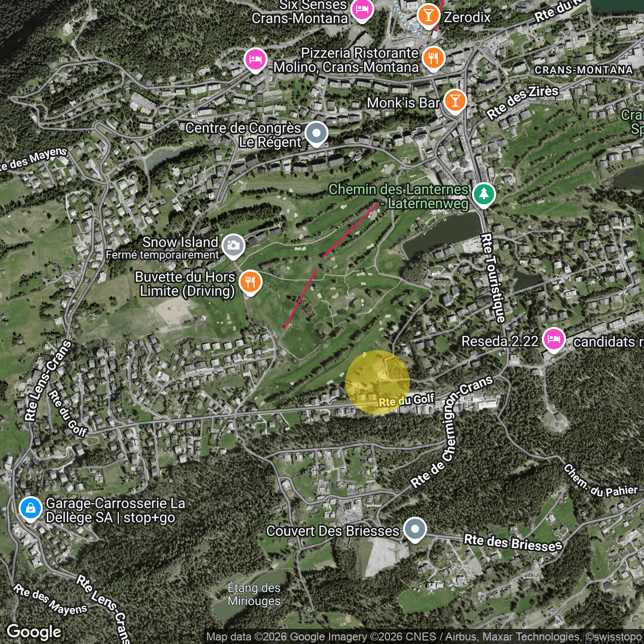644x644 pixels.
Task: Click the Snow Island place name text
Action: tap(180, 242)
